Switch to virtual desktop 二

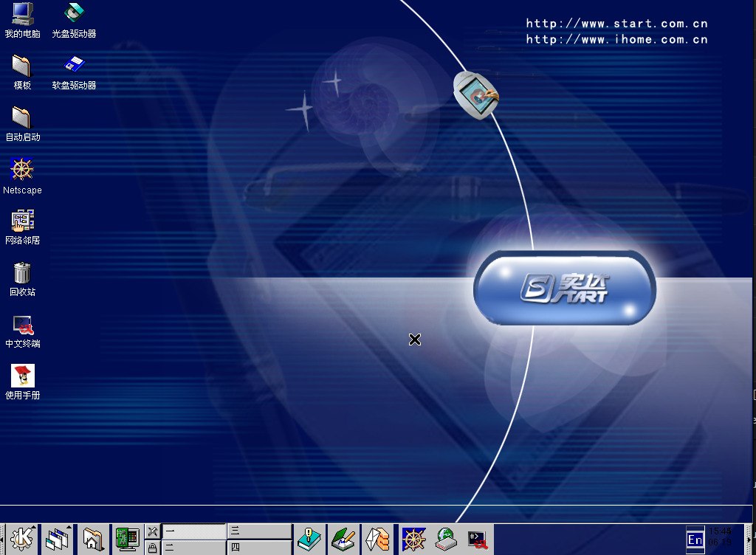(194, 548)
